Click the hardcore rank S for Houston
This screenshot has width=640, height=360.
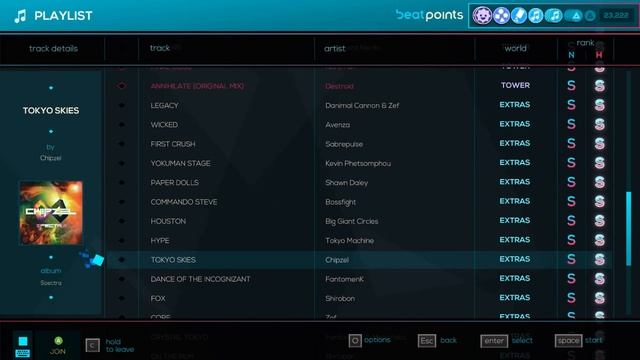click(599, 220)
